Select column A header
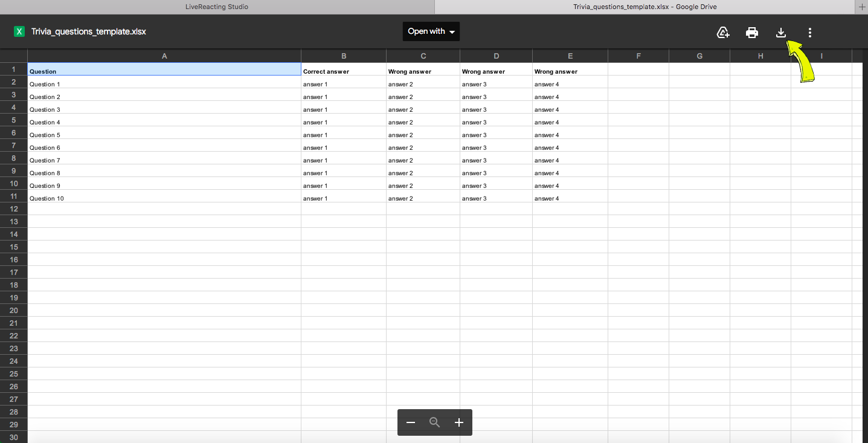This screenshot has width=868, height=443. tap(164, 56)
